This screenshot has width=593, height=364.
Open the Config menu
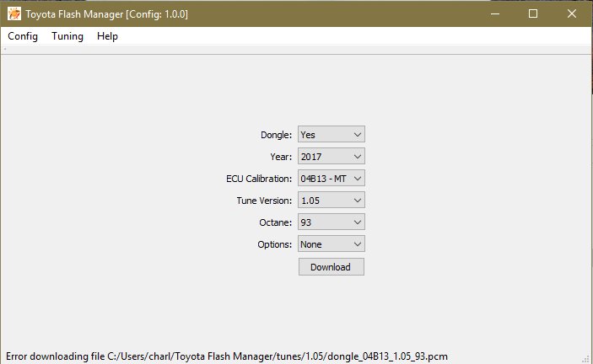tap(23, 36)
